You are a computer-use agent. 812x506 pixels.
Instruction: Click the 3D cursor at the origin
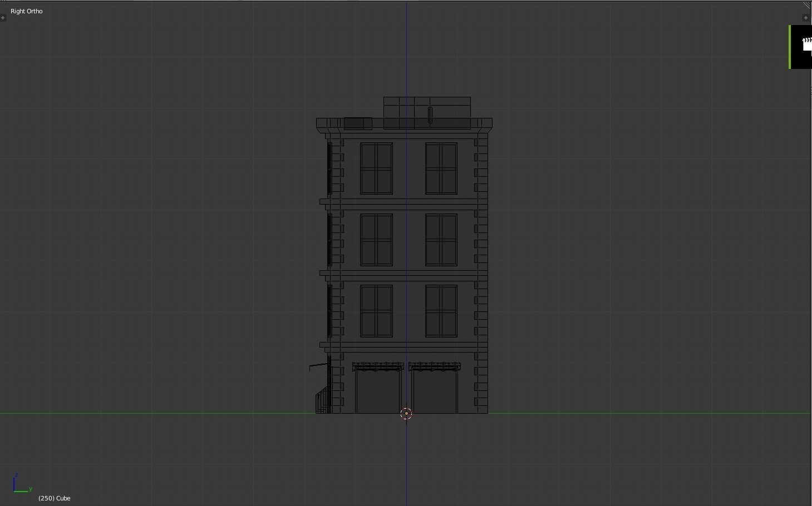[406, 413]
